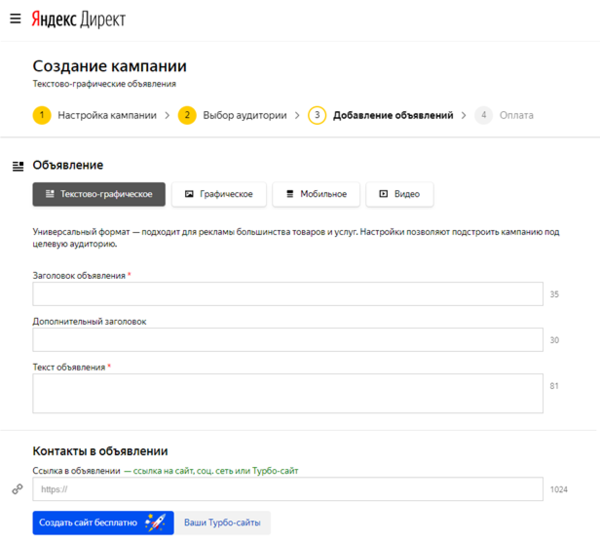
Task: Click the link chain icon
Action: tap(16, 490)
